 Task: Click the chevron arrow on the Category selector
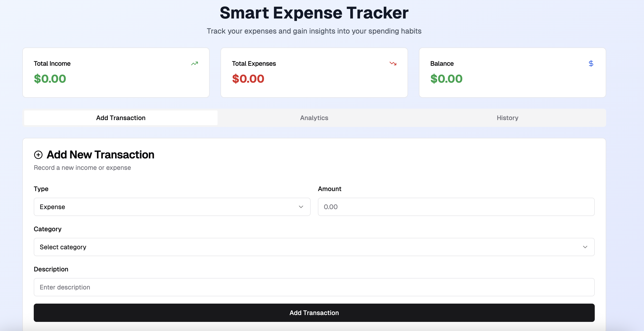click(x=585, y=247)
